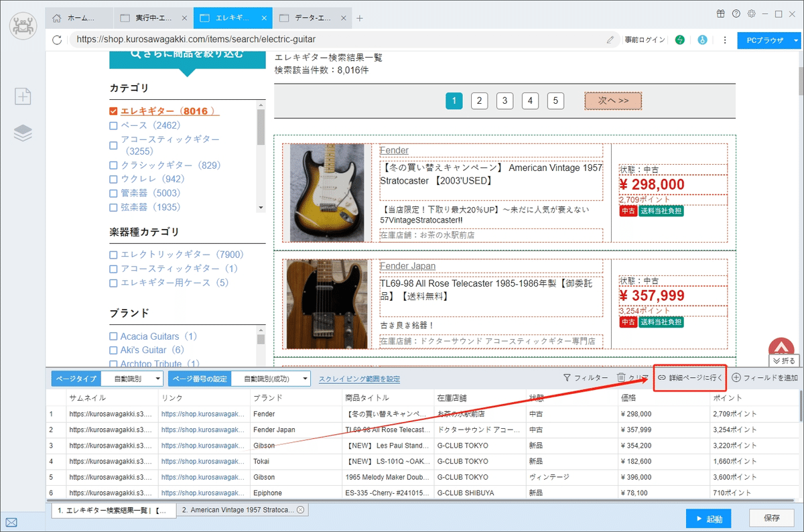The height and width of the screenshot is (532, 804).
Task: Click the Rose Telecaster thumbnail
Action: pos(327,304)
